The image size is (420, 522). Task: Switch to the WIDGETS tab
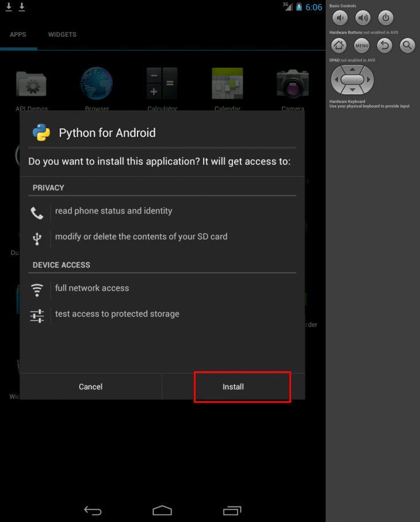pos(62,35)
